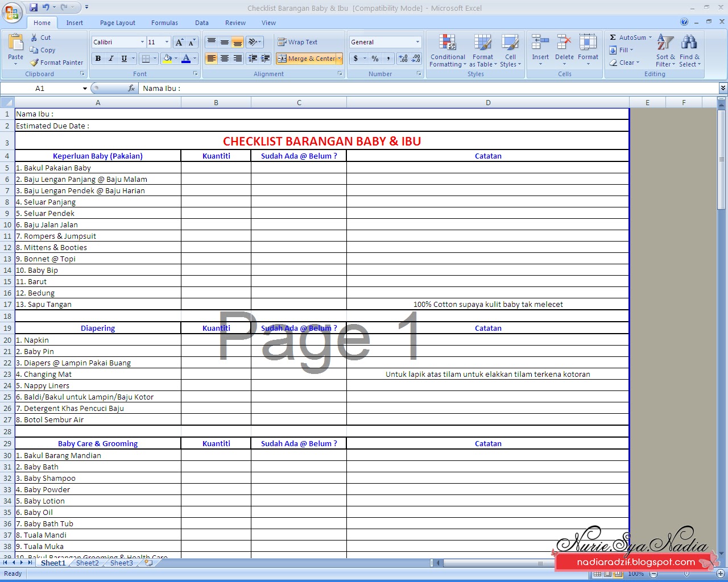Open Excel Help question mark
The width and height of the screenshot is (728, 582).
point(684,22)
